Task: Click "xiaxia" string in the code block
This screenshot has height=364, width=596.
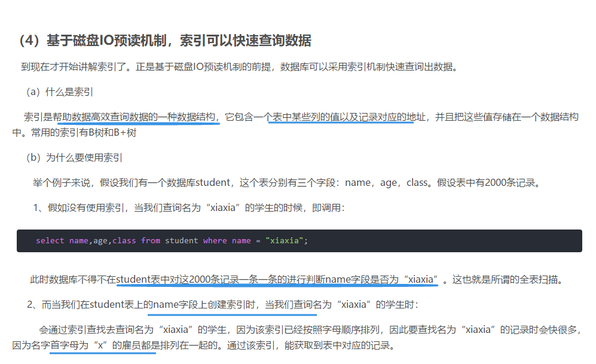Action: tap(285, 240)
